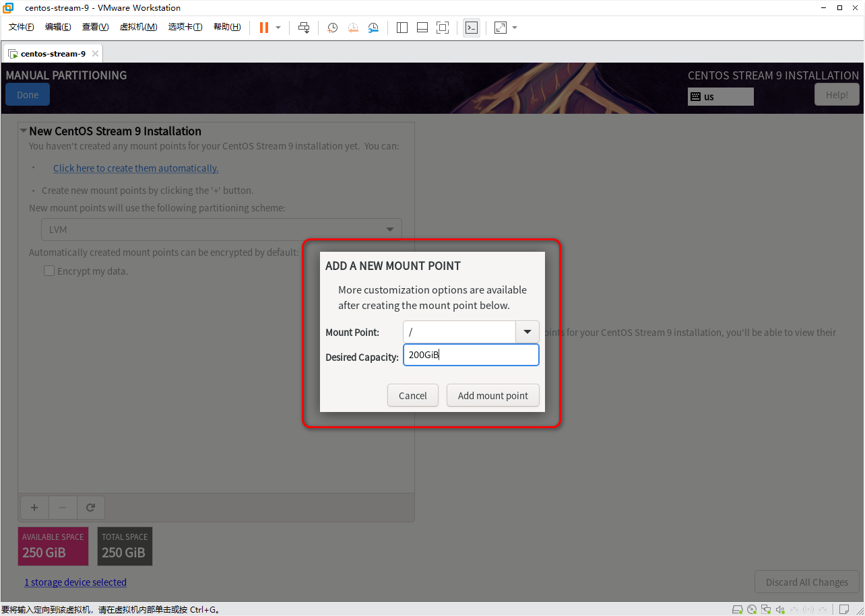Enter full screen mode icon
The height and width of the screenshot is (616, 865).
(x=443, y=28)
